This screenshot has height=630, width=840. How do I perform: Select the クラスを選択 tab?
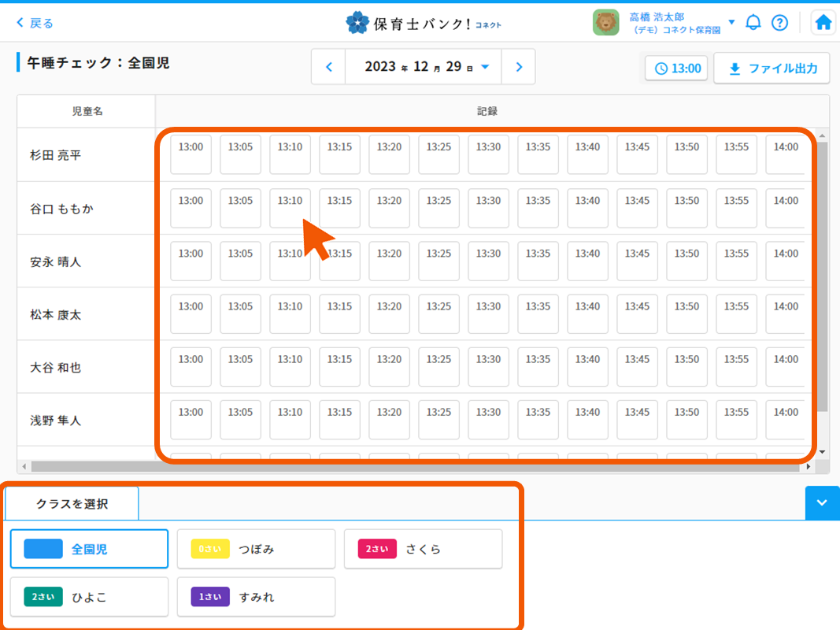(x=72, y=504)
